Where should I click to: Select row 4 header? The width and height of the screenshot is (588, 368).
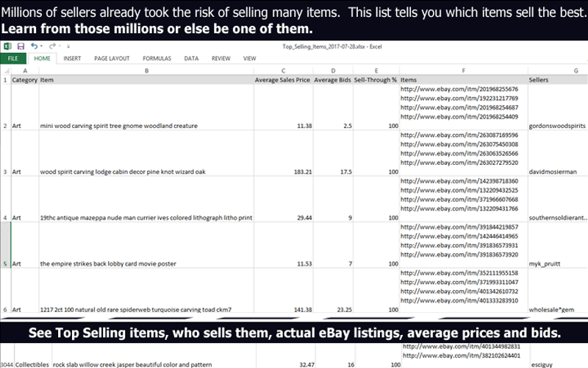point(6,199)
